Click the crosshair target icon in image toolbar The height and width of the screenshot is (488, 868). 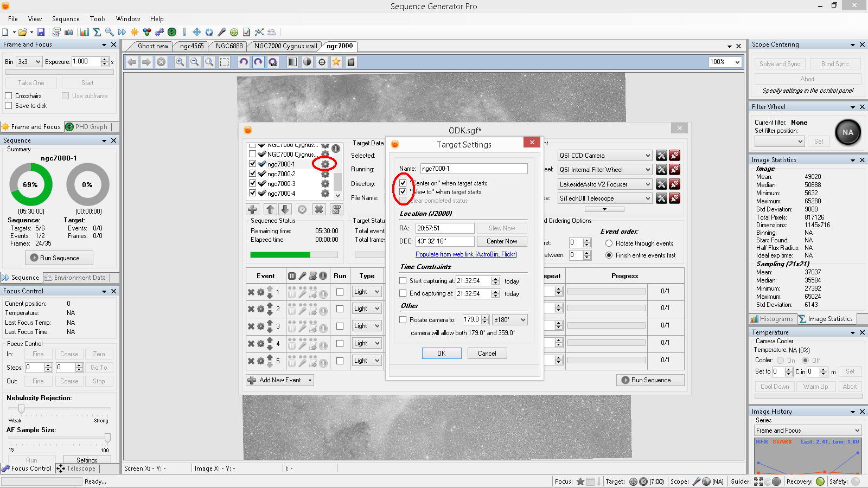click(322, 62)
